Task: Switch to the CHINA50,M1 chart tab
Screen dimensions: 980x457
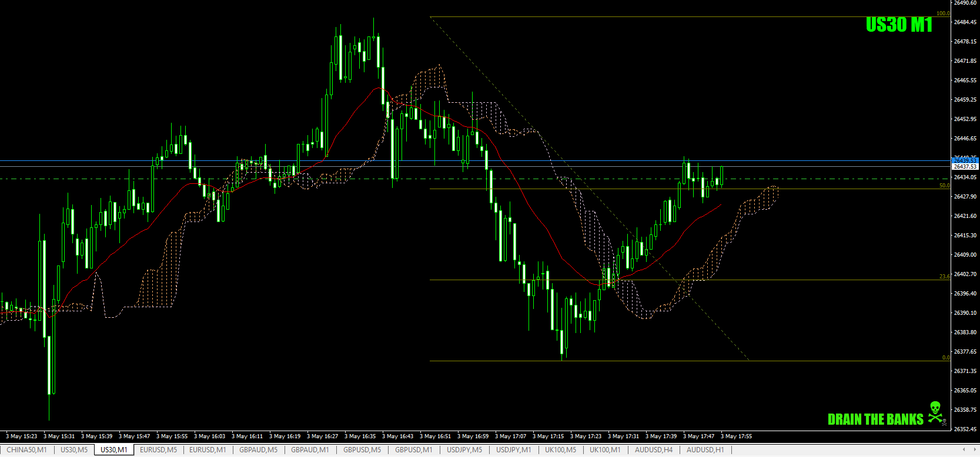Action: point(26,450)
